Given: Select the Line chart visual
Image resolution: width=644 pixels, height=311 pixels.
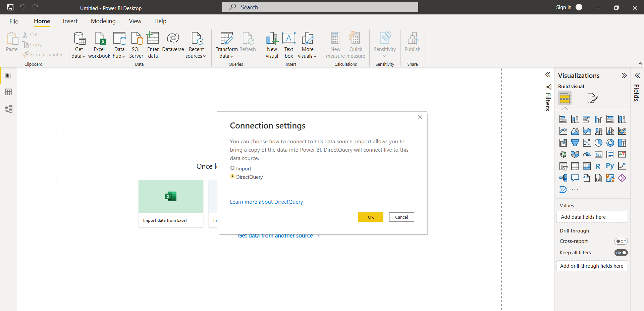Looking at the screenshot, I should 563,131.
